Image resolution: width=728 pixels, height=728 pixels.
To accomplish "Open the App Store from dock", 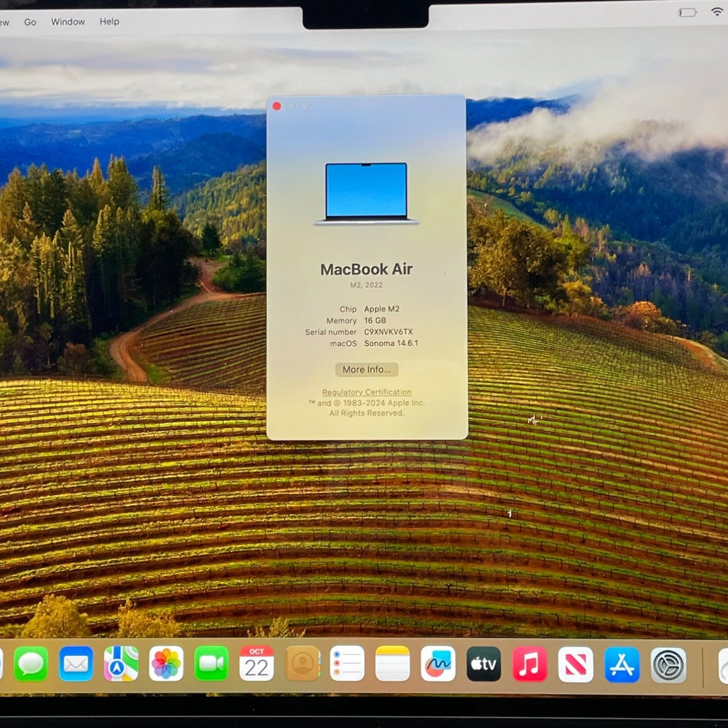I will (622, 665).
